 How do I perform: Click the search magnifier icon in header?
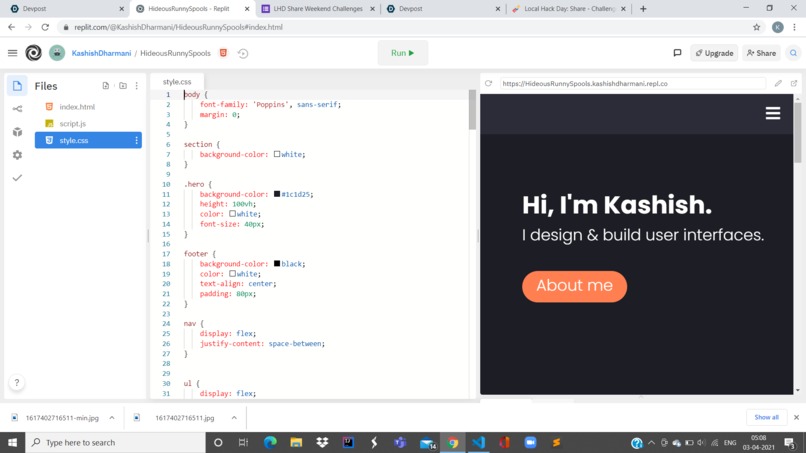pos(793,53)
